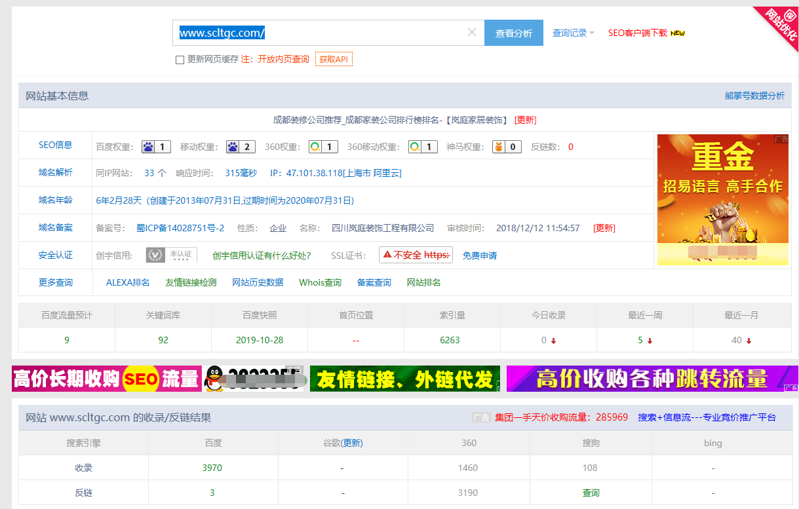
Task: Click the response time 315毫秒
Action: (x=241, y=173)
